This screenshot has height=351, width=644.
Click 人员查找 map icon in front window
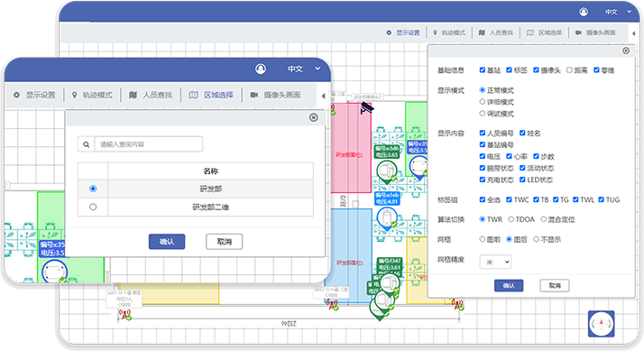[133, 95]
